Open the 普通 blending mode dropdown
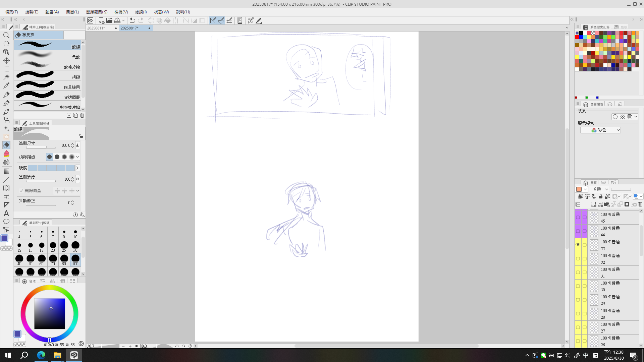 pyautogui.click(x=600, y=189)
